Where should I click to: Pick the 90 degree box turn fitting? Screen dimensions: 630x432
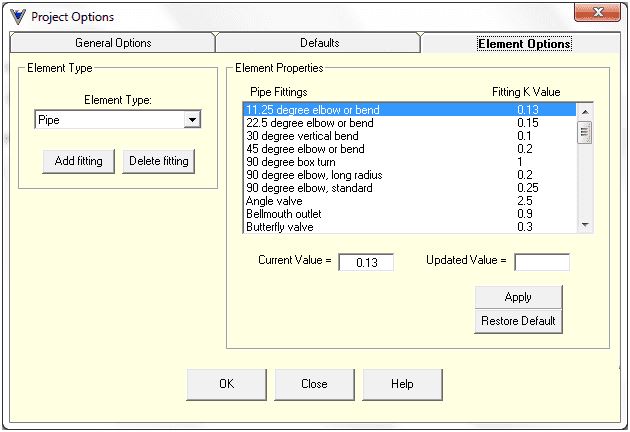(293, 162)
